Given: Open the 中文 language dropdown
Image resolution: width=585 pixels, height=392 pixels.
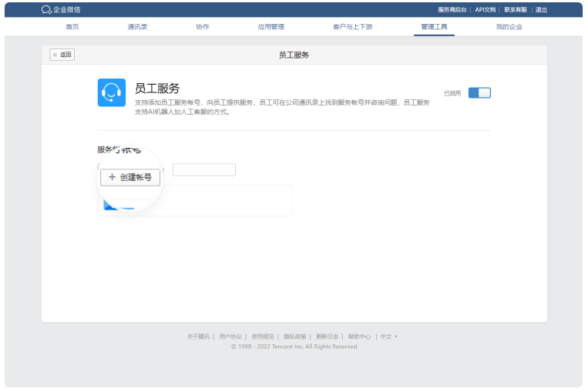Looking at the screenshot, I should pyautogui.click(x=388, y=337).
